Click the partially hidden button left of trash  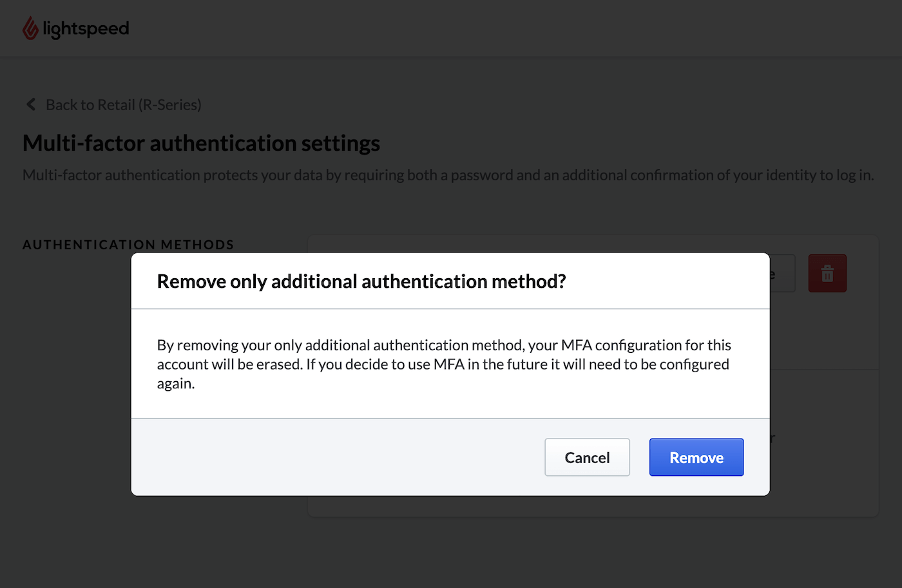[782, 274]
